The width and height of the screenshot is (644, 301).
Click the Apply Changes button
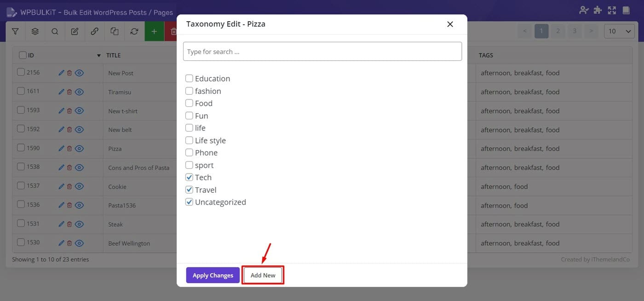point(213,275)
